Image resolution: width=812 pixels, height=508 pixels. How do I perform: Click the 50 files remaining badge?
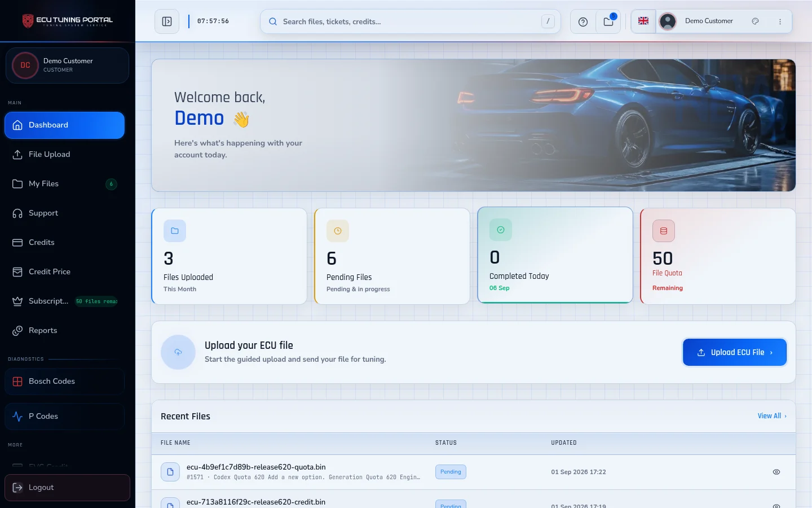97,301
